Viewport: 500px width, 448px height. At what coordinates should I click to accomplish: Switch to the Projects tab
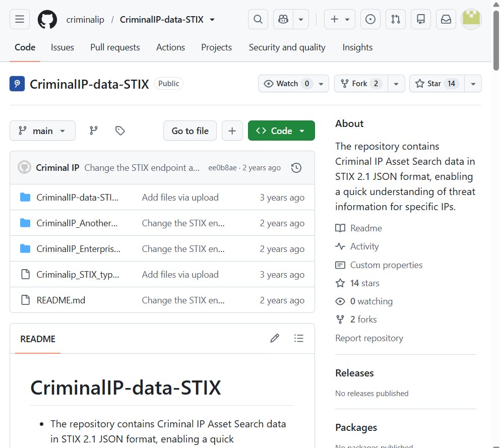(216, 47)
